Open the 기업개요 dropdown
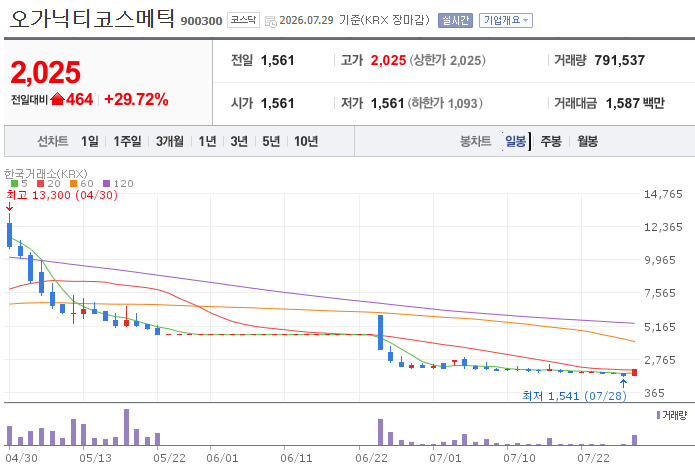The image size is (695, 471). click(x=506, y=20)
